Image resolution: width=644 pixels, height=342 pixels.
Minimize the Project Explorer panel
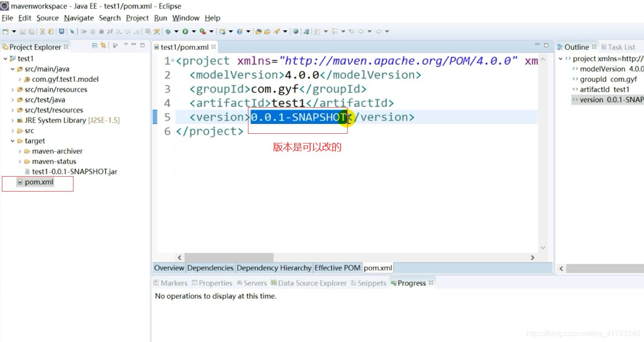[x=134, y=45]
